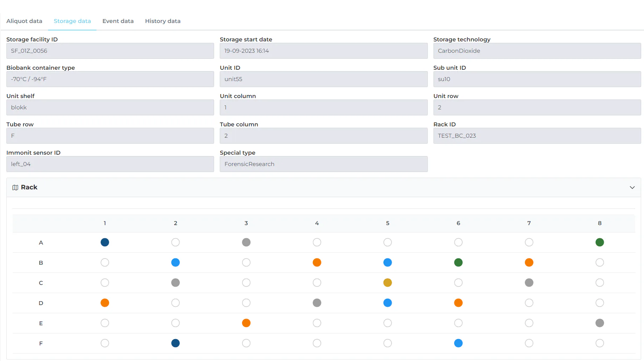This screenshot has width=644, height=361.
Task: Choose orange tube at position E3
Action: point(246,323)
